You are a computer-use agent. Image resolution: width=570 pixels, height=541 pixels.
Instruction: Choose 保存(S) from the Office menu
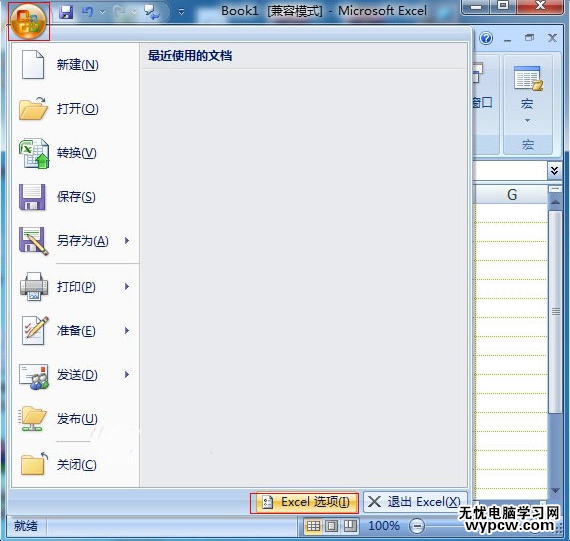click(76, 197)
